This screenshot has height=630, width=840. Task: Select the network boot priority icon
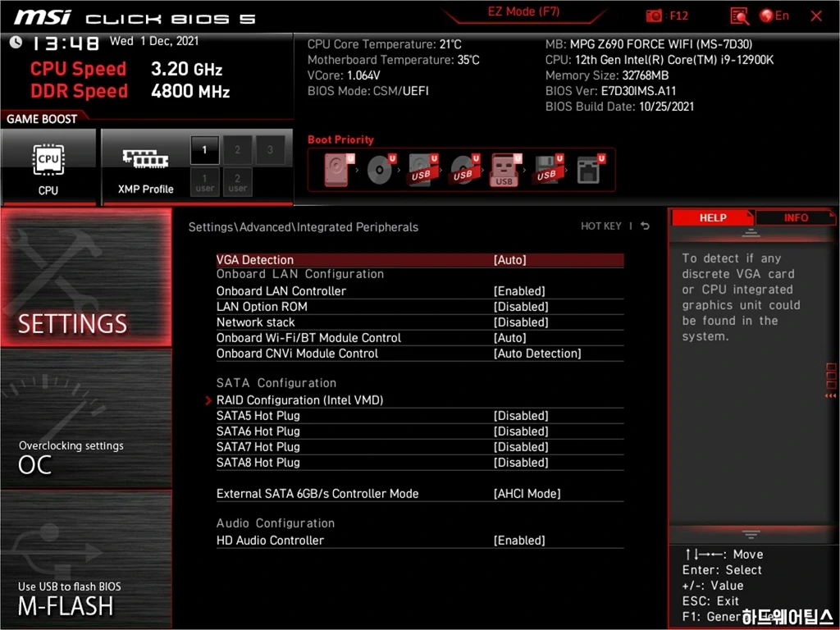pos(591,170)
